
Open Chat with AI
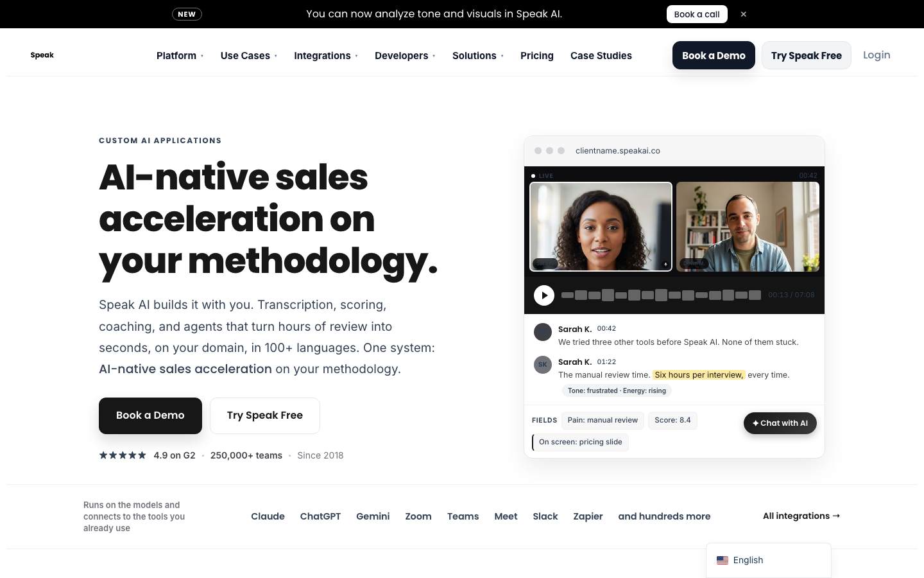780,423
